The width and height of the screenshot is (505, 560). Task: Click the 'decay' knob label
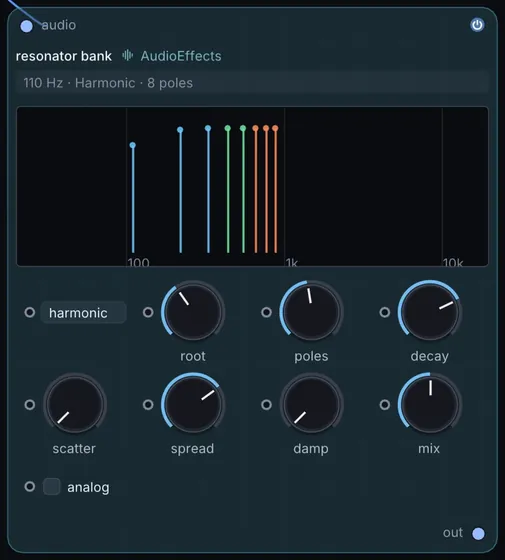point(430,356)
